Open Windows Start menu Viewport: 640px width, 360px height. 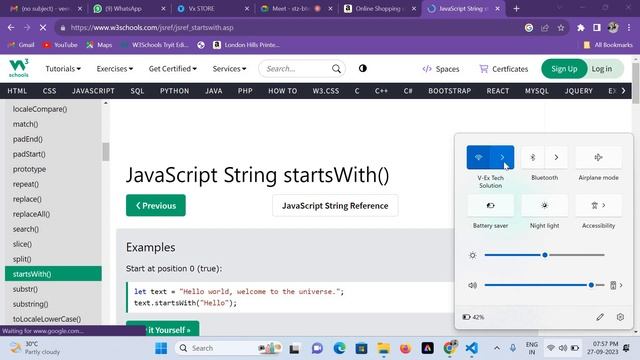pos(161,348)
